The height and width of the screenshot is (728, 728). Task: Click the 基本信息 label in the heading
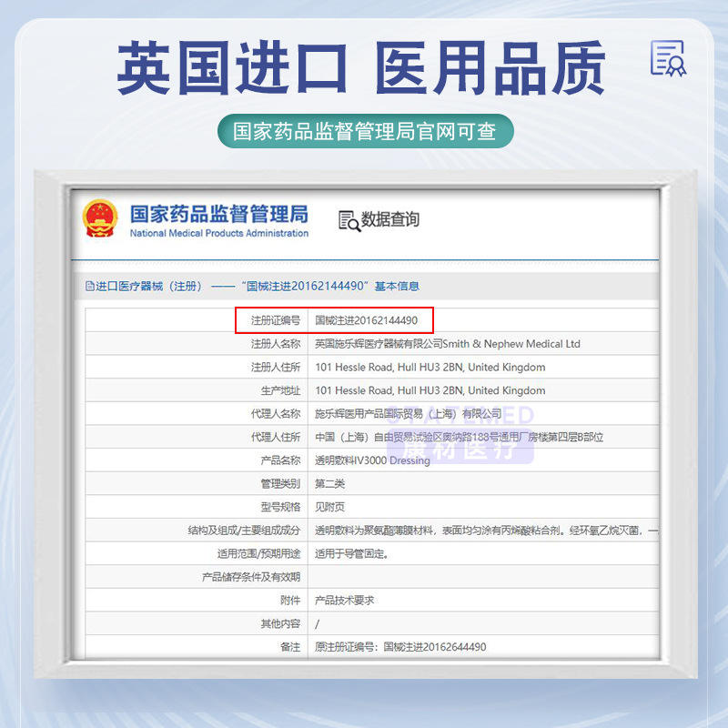397,286
